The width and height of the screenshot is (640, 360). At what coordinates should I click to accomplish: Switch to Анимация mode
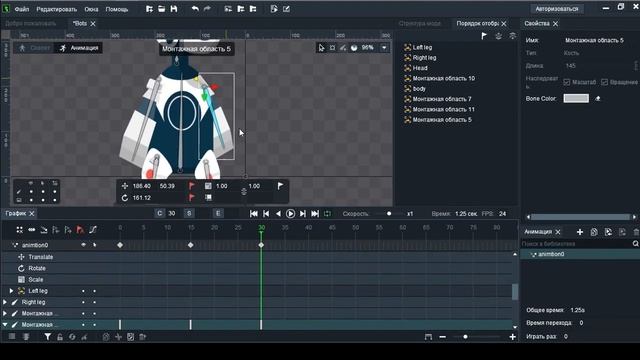[x=79, y=48]
